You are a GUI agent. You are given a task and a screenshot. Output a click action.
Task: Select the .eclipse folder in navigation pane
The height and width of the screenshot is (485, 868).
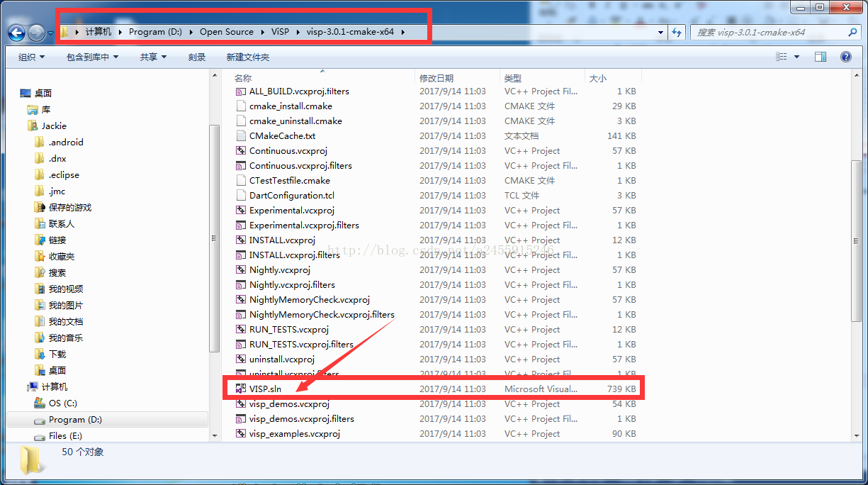64,174
